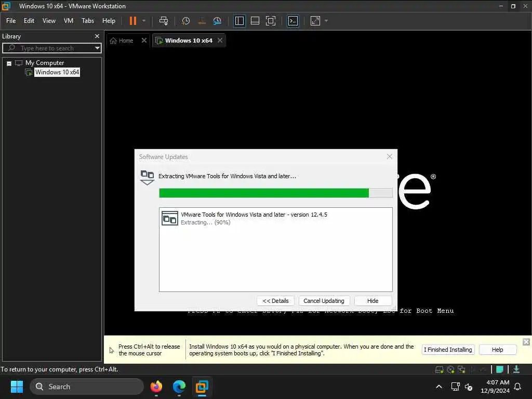Open the stretch guest dropdown arrow
This screenshot has width=532, height=399.
tap(326, 21)
